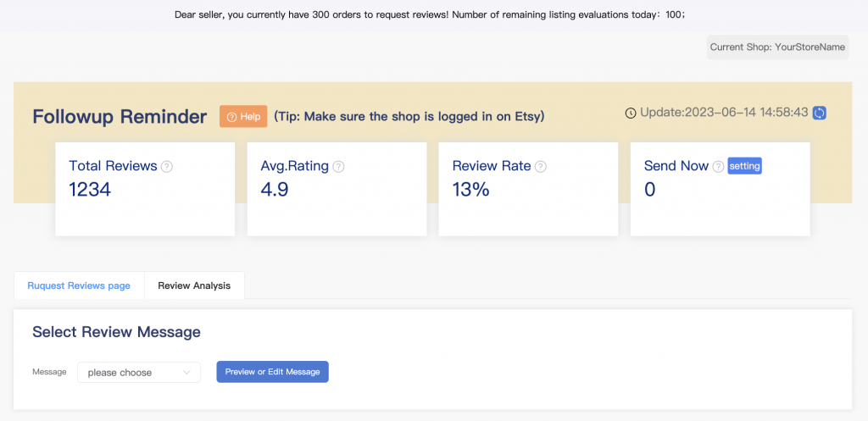
Task: Click the Preview or Edit Message button
Action: pos(272,372)
